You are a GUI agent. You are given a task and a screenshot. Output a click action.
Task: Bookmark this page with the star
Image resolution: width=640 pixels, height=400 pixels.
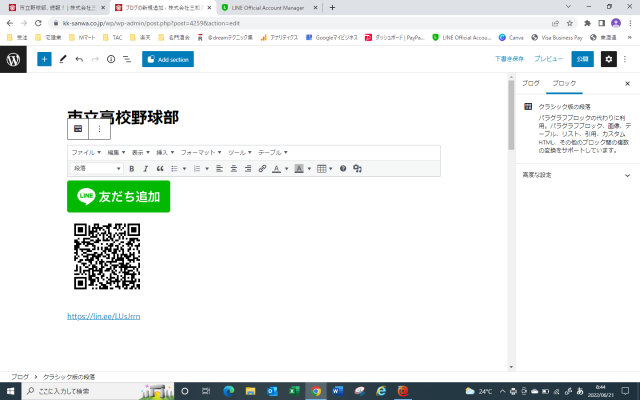[x=570, y=23]
